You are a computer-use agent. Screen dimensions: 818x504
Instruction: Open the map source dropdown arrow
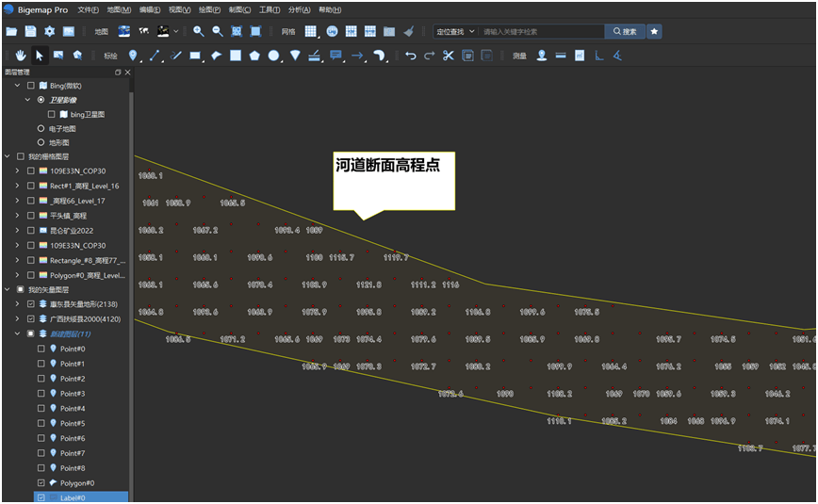pyautogui.click(x=176, y=31)
